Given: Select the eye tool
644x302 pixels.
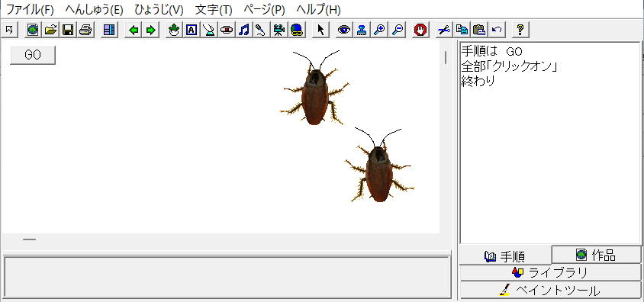Looking at the screenshot, I should tap(344, 30).
